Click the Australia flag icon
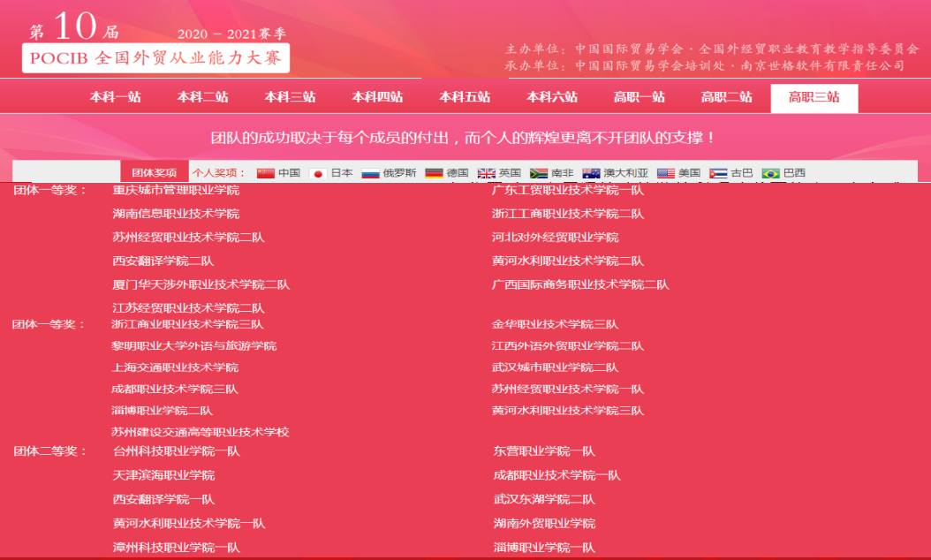The image size is (931, 560). pos(591,173)
